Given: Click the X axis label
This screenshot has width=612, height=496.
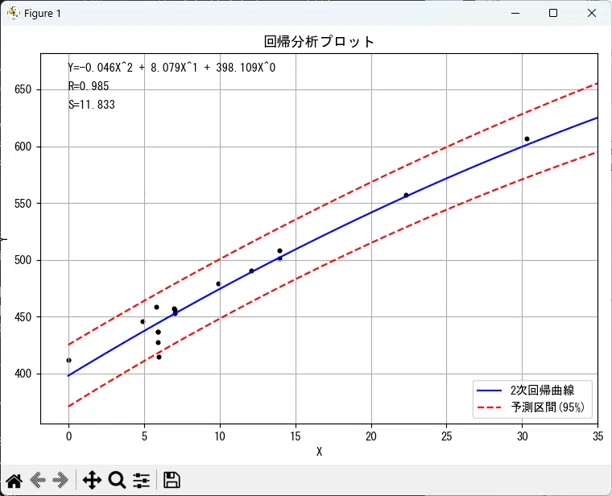Looking at the screenshot, I should [x=319, y=452].
